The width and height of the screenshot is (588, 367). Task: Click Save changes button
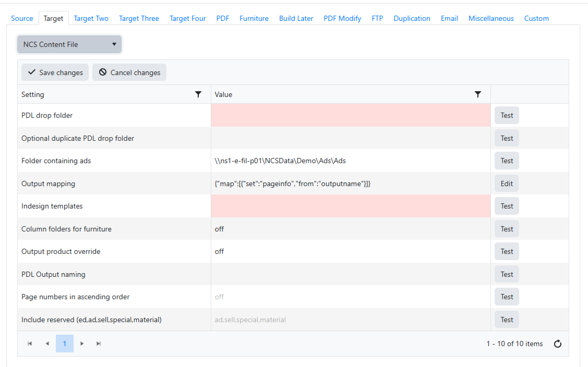tap(55, 72)
